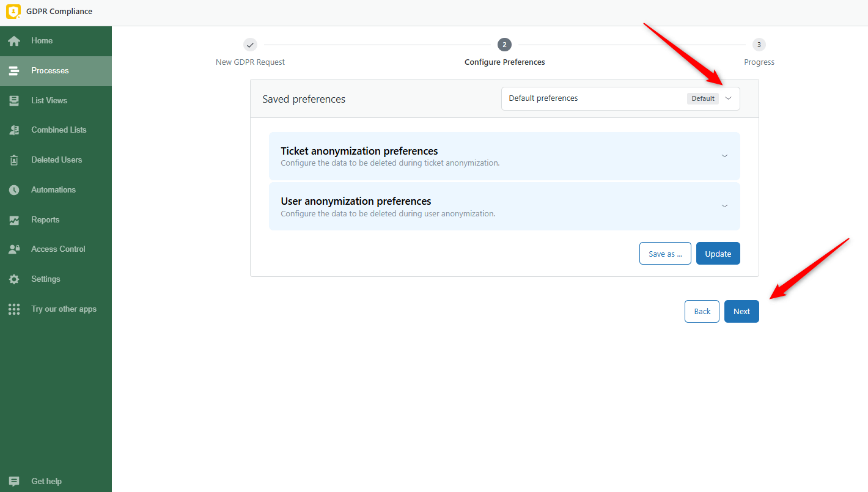This screenshot has height=492, width=868.
Task: Click Progress step label
Action: [x=759, y=62]
